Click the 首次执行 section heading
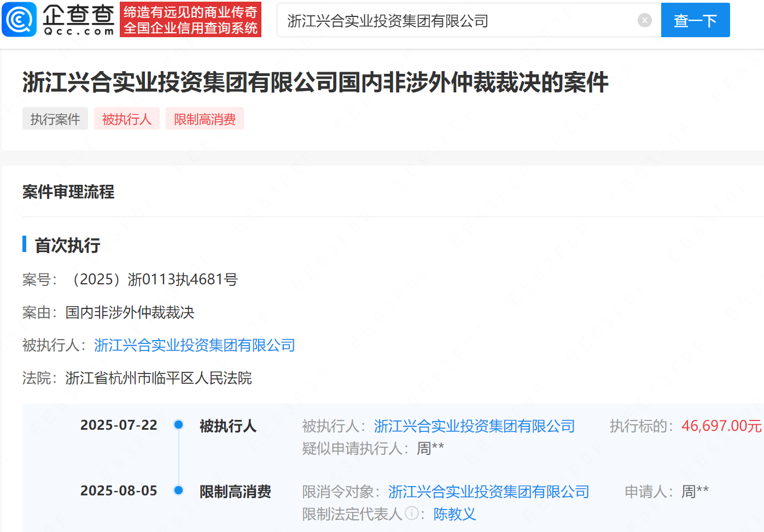This screenshot has height=532, width=764. pos(67,245)
